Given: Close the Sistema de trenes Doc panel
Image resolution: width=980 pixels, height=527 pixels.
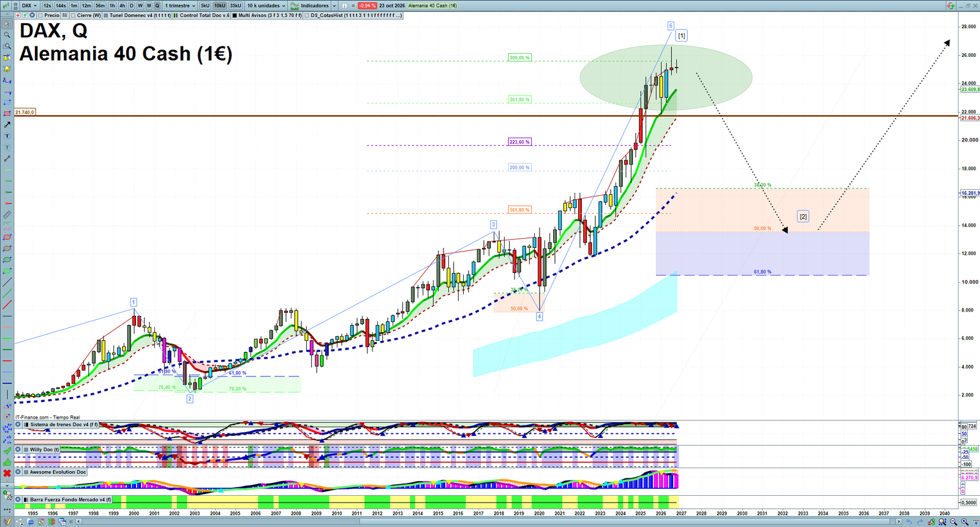Looking at the screenshot, I should click(x=18, y=424).
